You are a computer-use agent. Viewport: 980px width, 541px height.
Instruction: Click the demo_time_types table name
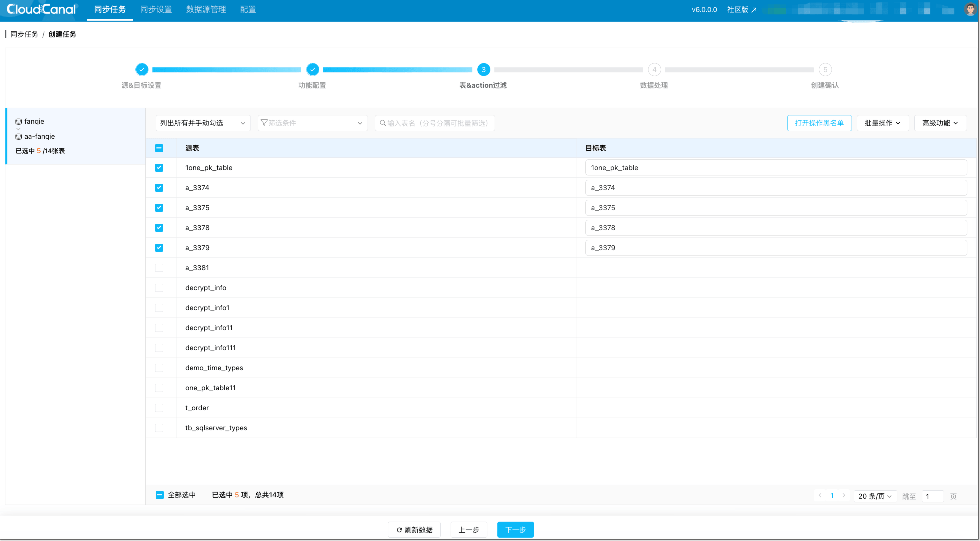click(214, 368)
